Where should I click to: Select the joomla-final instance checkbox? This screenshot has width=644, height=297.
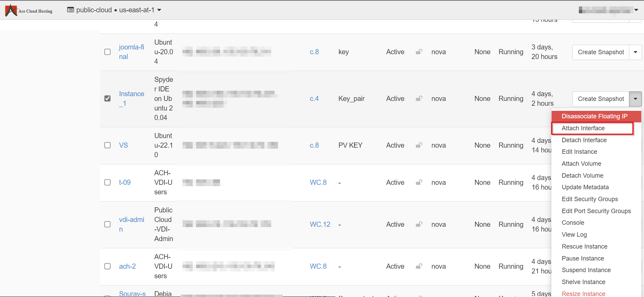(107, 52)
